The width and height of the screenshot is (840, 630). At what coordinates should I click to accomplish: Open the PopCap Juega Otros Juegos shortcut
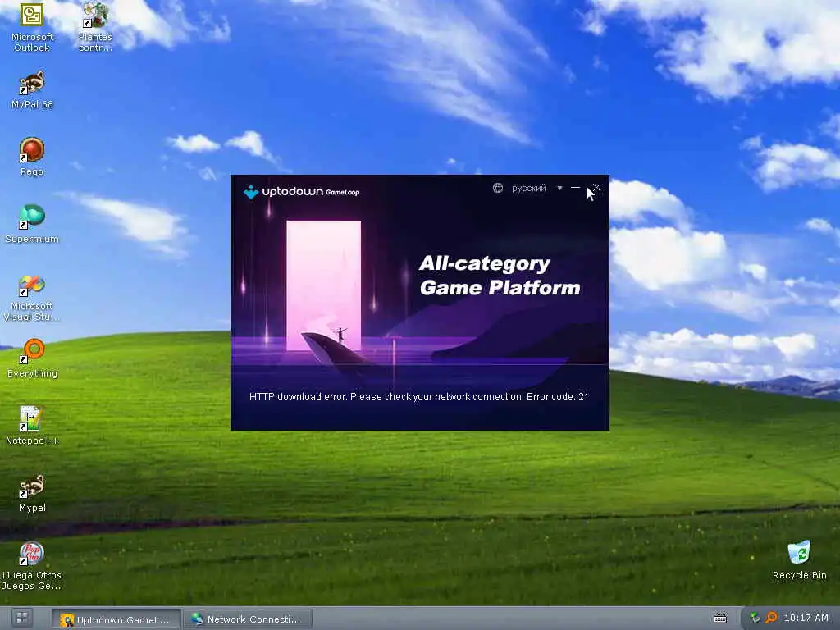(32, 566)
